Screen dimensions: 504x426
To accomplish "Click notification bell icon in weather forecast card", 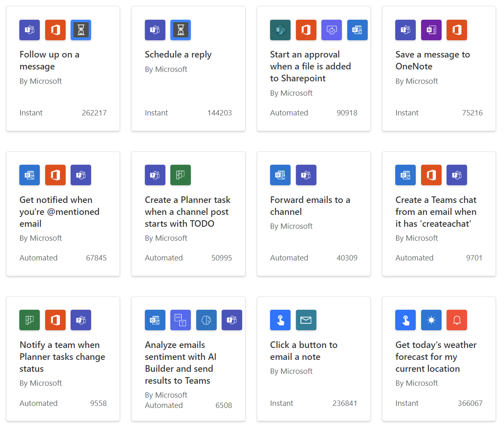I will (457, 320).
